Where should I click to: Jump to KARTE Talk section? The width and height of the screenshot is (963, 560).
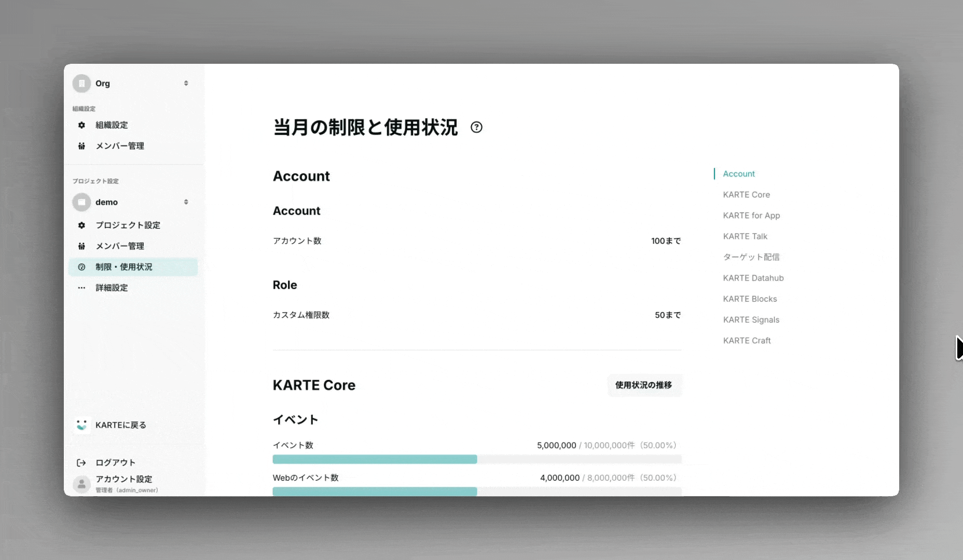pyautogui.click(x=745, y=236)
